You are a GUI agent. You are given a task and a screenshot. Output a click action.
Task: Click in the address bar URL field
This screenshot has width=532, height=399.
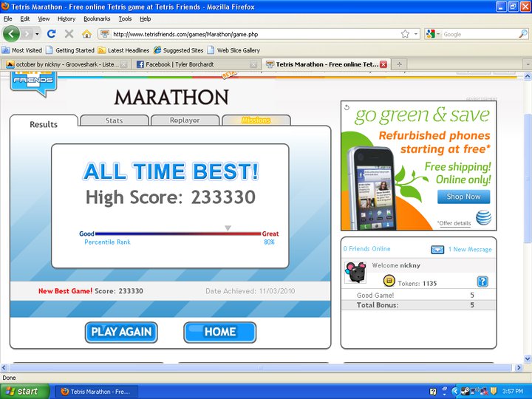[253, 34]
